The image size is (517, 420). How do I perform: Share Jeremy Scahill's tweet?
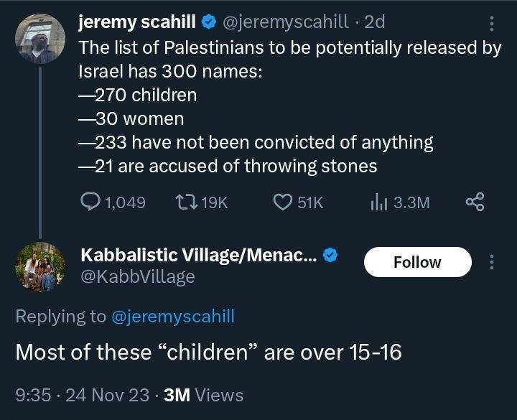click(475, 203)
